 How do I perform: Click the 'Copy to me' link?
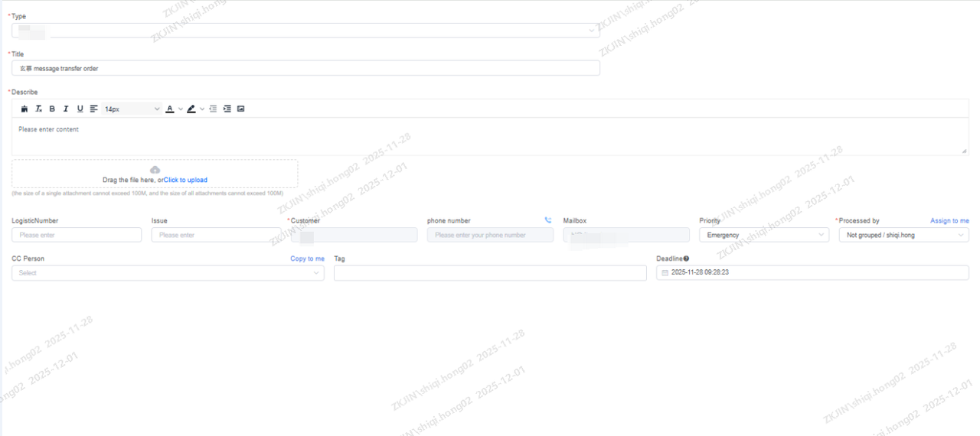(x=307, y=259)
